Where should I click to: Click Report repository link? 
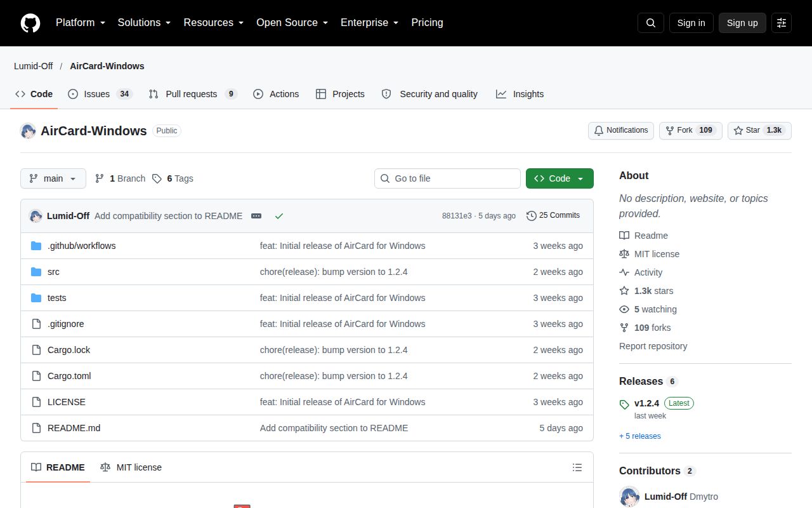coord(653,346)
